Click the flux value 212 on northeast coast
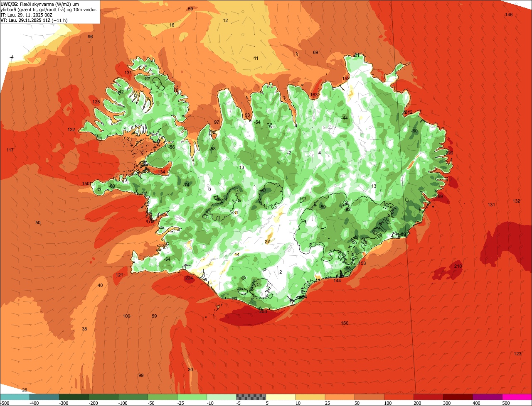 point(408,113)
